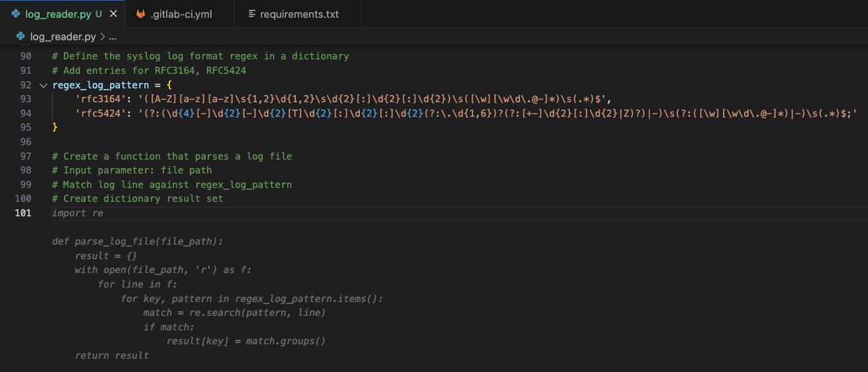Click the 'regex_log_pattern' variable on line 92
The width and height of the screenshot is (868, 372).
[100, 85]
